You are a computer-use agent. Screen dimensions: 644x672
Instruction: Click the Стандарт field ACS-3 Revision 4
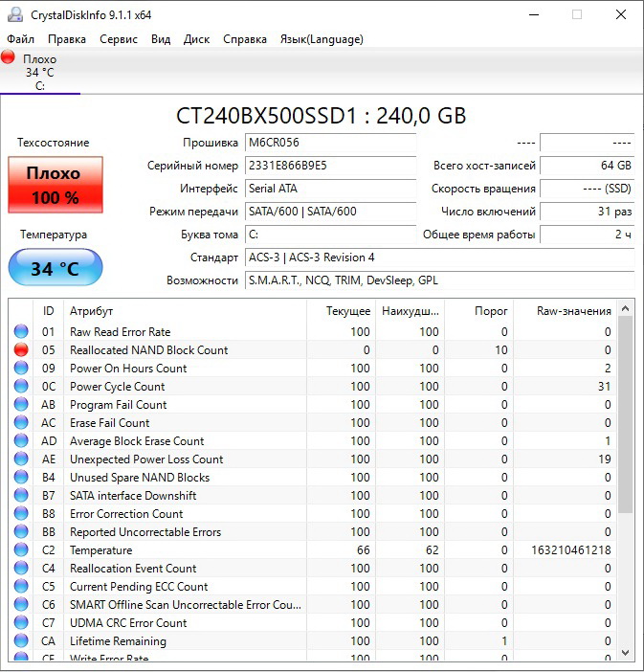point(439,258)
